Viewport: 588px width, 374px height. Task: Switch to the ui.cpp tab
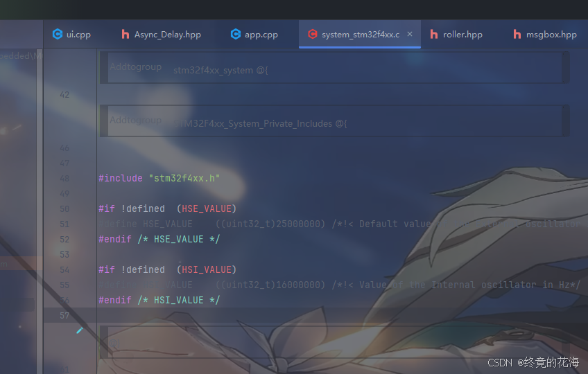71,35
